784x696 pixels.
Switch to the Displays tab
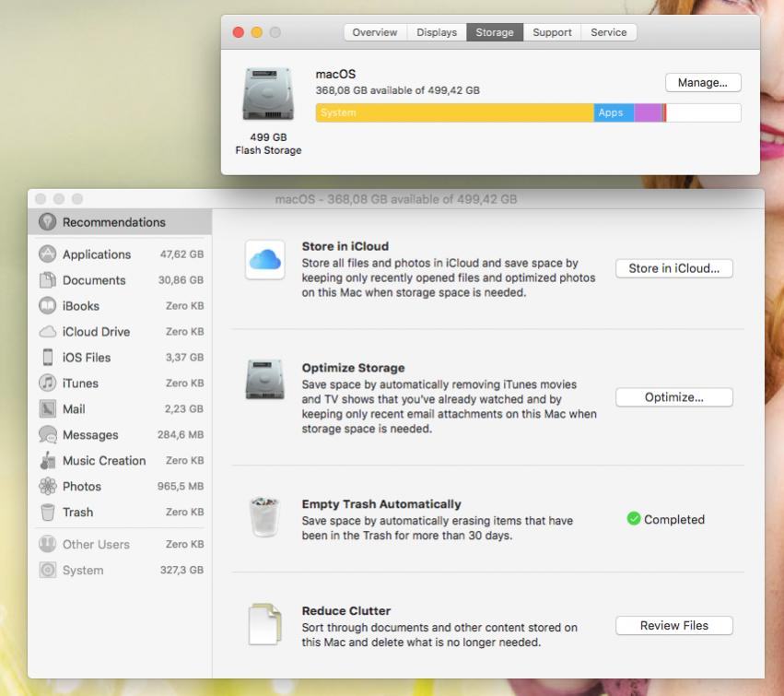(x=437, y=32)
